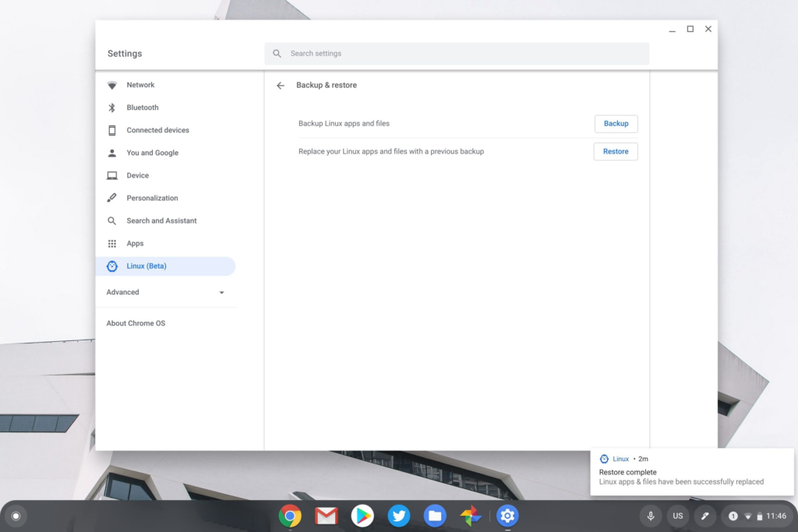Click the microphone icon in the shelf
Screen dimensions: 798x532
(651, 516)
